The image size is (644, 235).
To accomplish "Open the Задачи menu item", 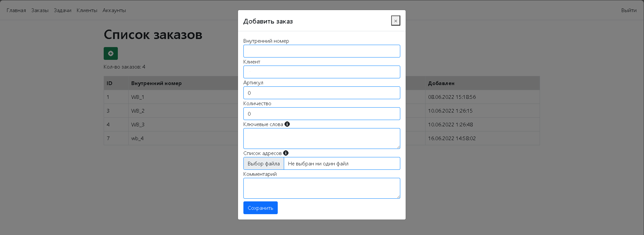I will click(63, 10).
